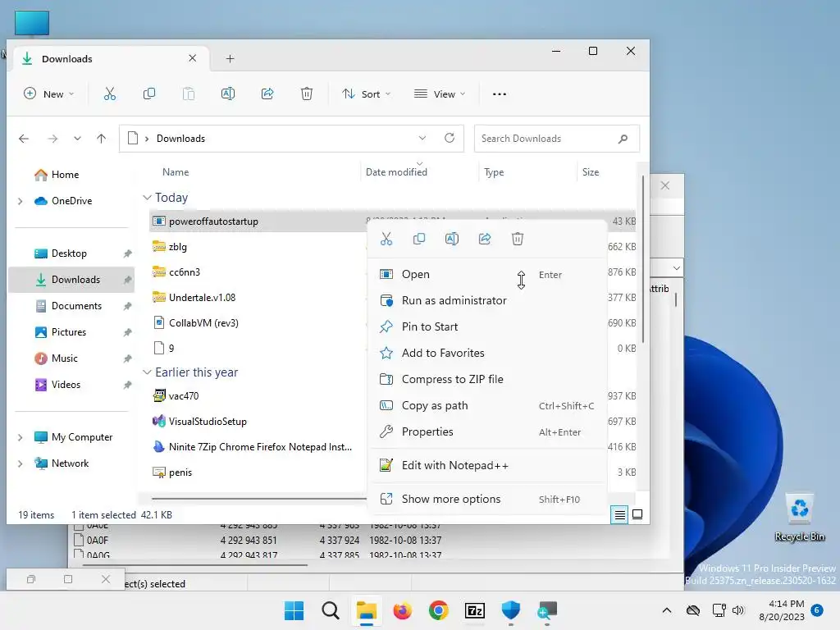The image size is (840, 630).
Task: Open taskbar Search magnifier
Action: click(x=331, y=610)
